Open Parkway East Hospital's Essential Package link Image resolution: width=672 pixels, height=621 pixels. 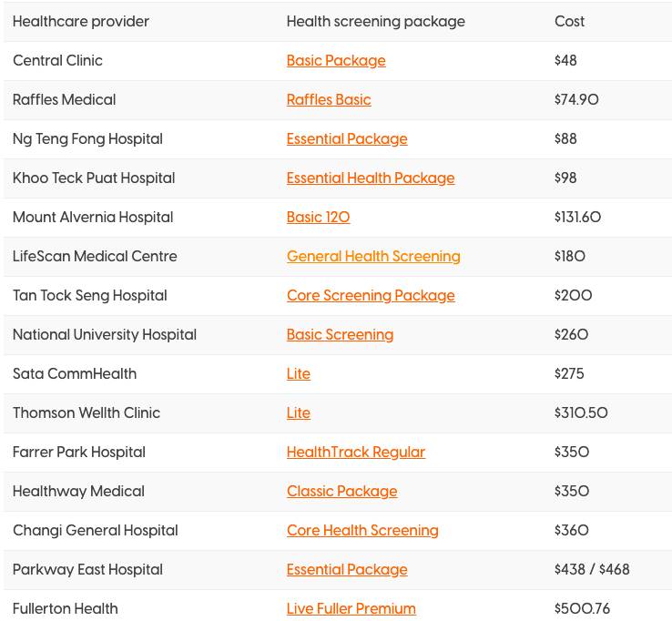coord(347,570)
